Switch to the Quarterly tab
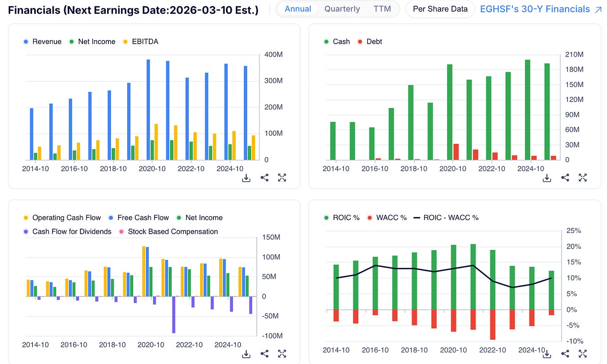Screen dimensions: 607x364 coord(342,9)
